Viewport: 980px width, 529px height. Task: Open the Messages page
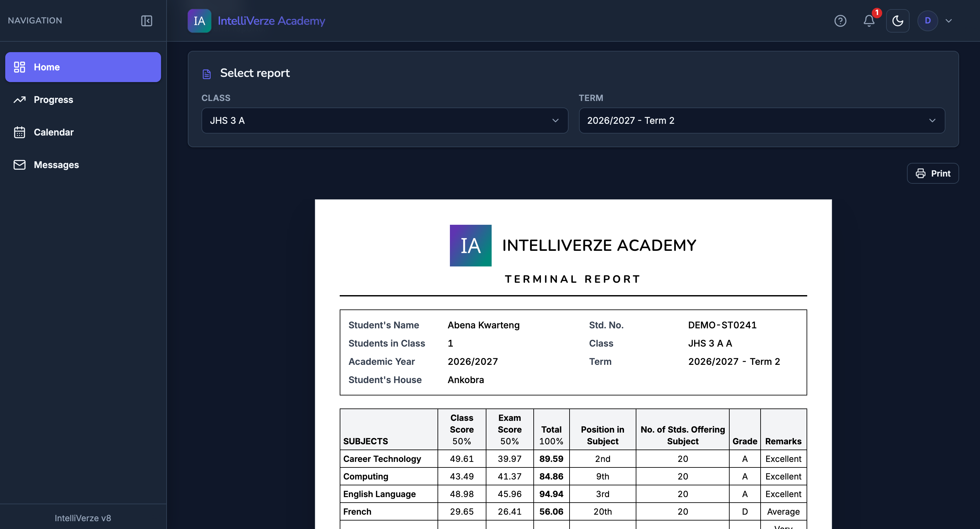click(x=83, y=165)
